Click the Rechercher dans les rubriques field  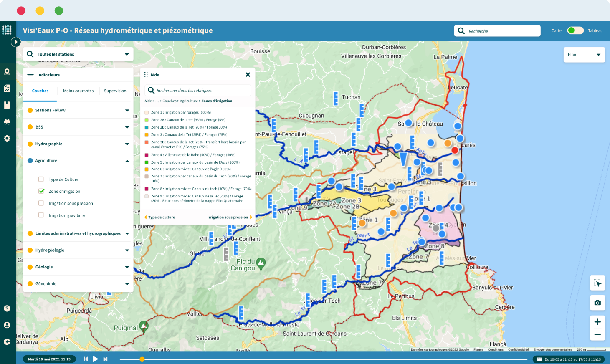(x=198, y=90)
